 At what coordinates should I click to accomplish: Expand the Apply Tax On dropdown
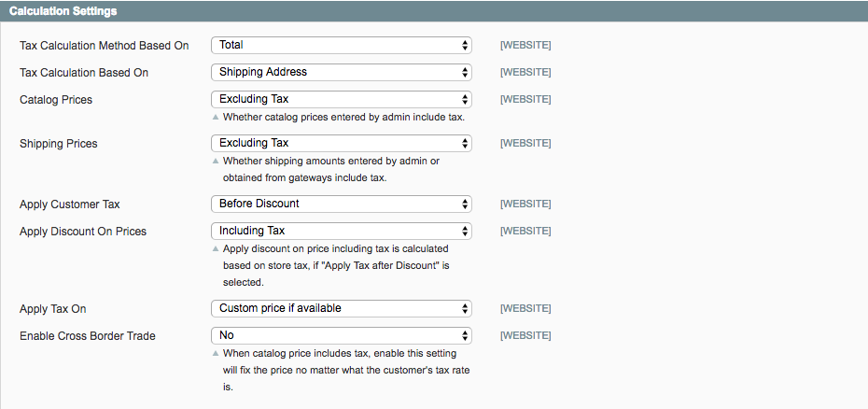pos(342,308)
